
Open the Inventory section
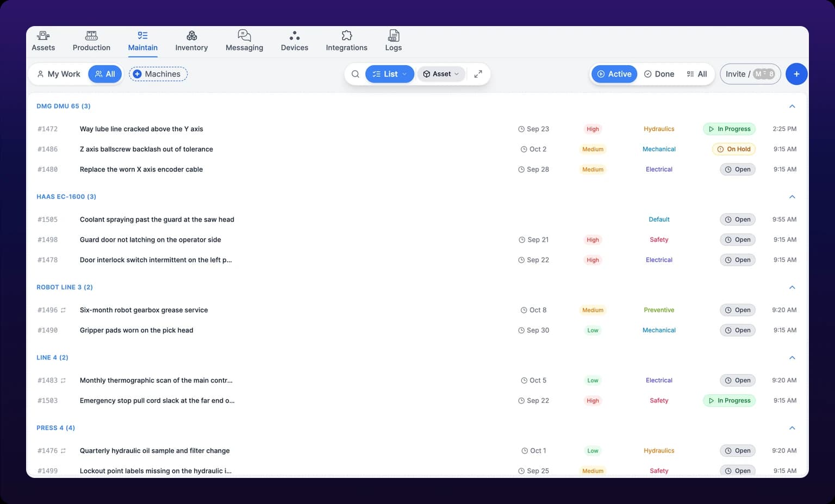(191, 41)
